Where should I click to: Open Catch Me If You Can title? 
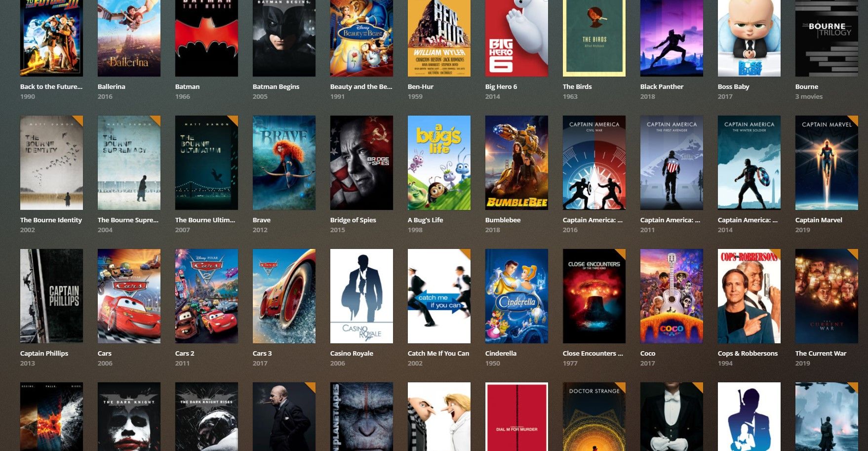(x=438, y=353)
